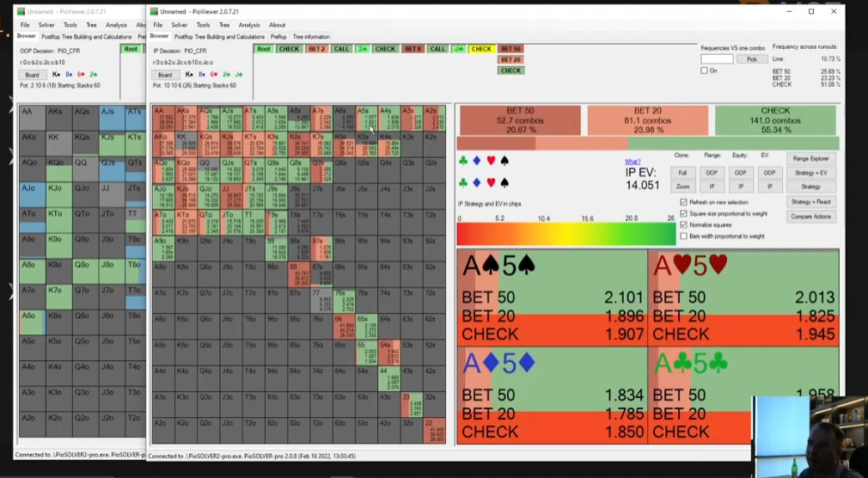Click the J♣ river card node in the line
This screenshot has height=478, width=868.
(x=458, y=49)
